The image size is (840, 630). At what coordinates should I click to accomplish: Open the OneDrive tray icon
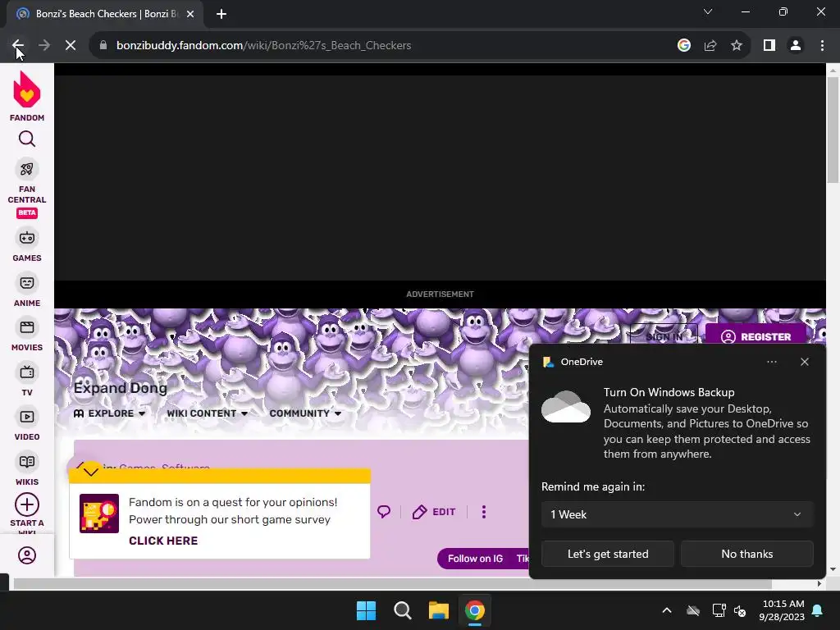[x=693, y=610]
